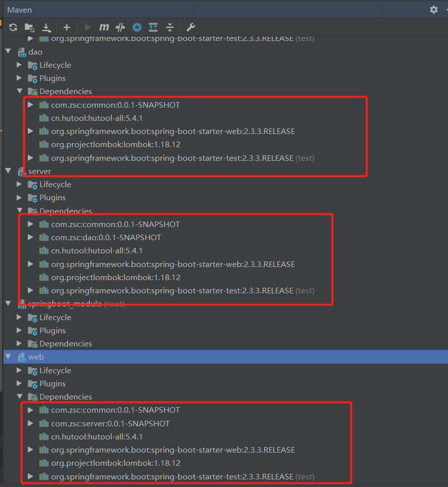Toggle Skip Tests mode icon

click(120, 27)
